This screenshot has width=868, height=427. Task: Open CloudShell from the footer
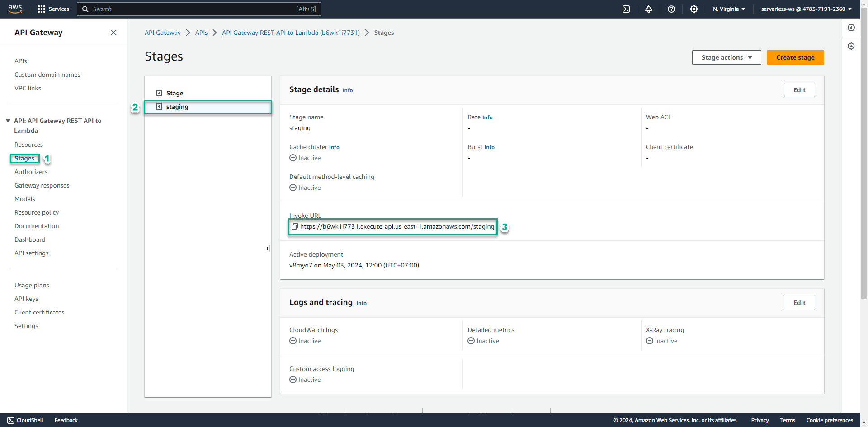25,420
